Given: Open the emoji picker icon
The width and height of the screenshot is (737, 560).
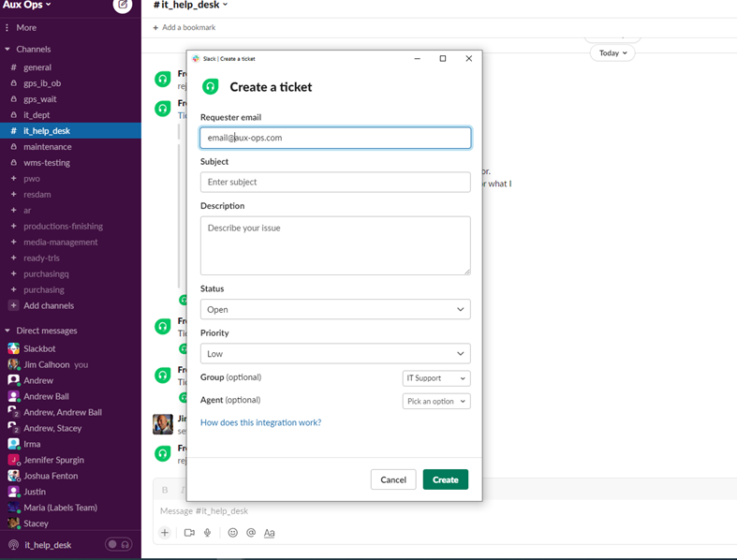Looking at the screenshot, I should [x=232, y=533].
